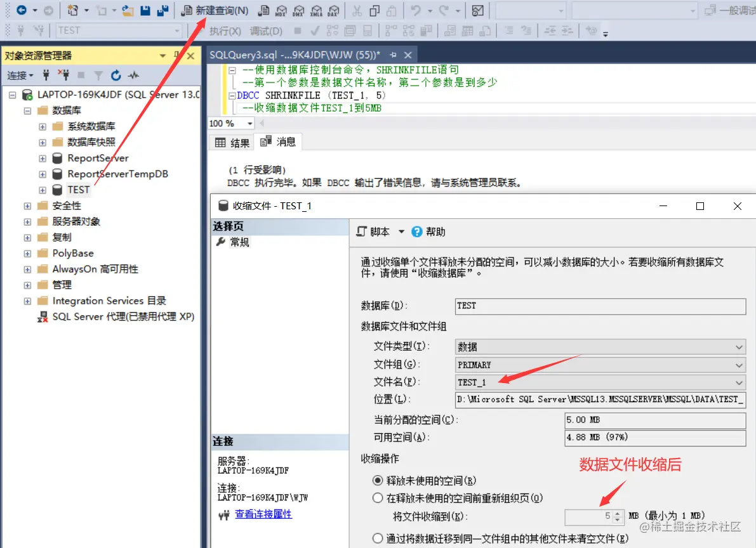Screen dimensions: 756x548
Task: Click the MDX query icon
Action: (x=281, y=10)
